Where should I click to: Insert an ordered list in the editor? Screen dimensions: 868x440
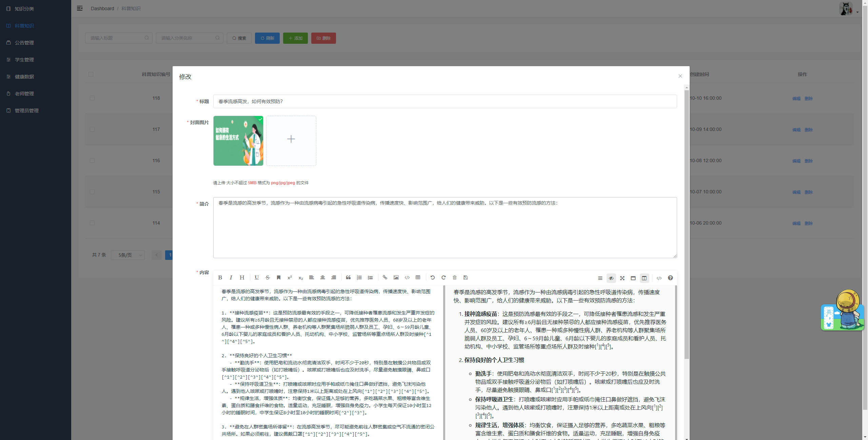pos(359,278)
